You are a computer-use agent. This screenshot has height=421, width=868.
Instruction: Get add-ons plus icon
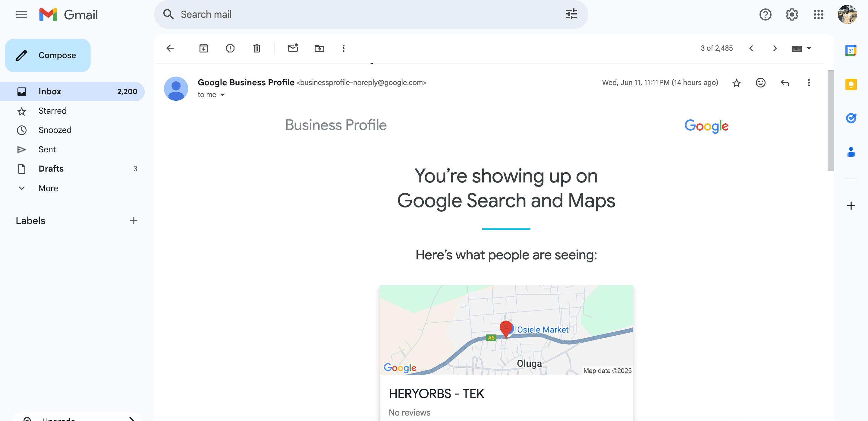851,206
